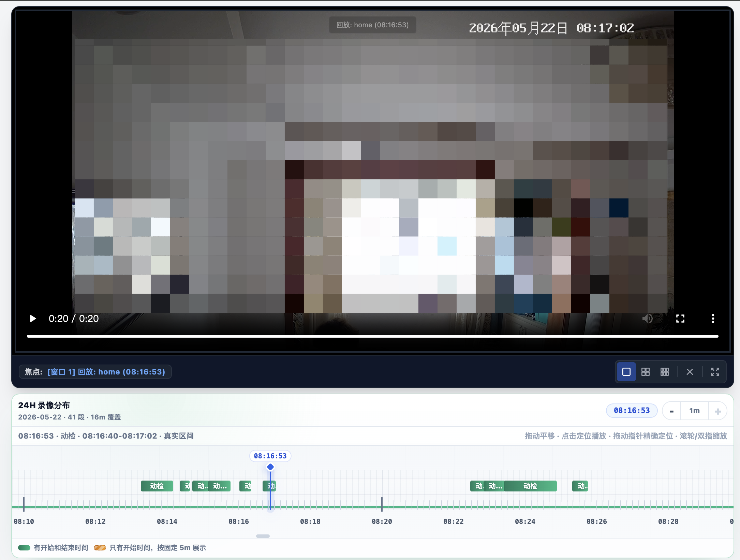Zoom out the timeline with minus button

(x=671, y=411)
